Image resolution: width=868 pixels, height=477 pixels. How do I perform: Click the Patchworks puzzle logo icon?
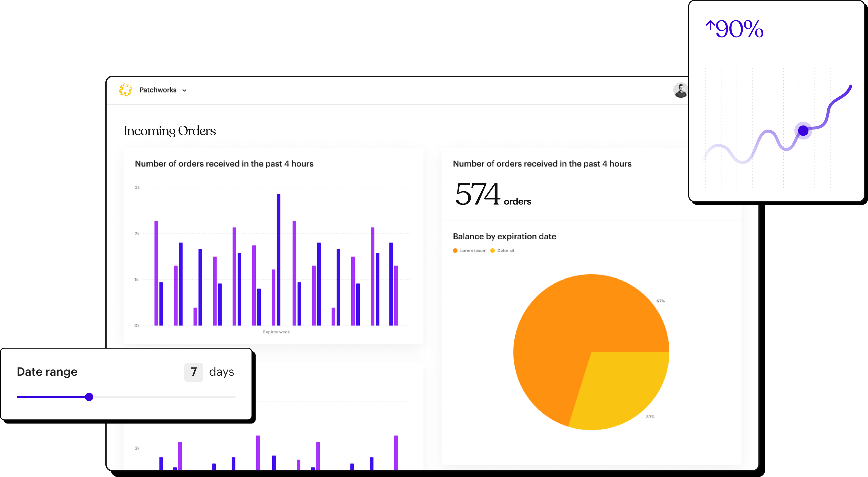125,90
